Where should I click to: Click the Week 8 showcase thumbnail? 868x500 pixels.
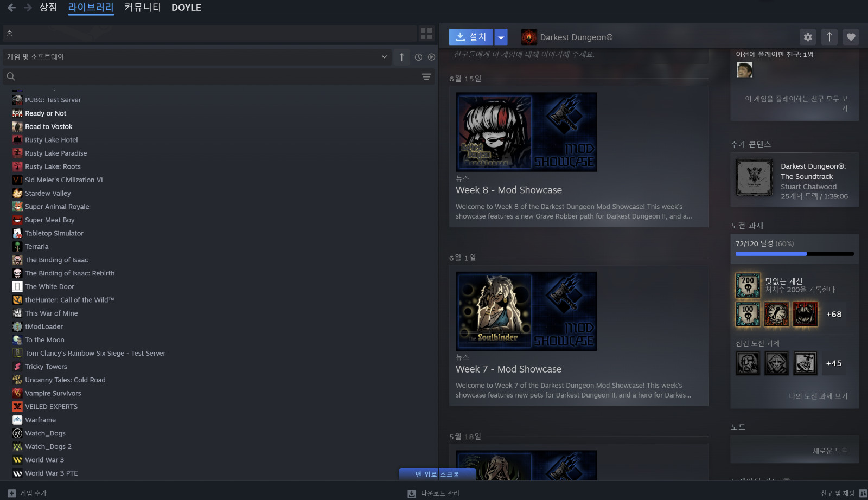point(526,132)
